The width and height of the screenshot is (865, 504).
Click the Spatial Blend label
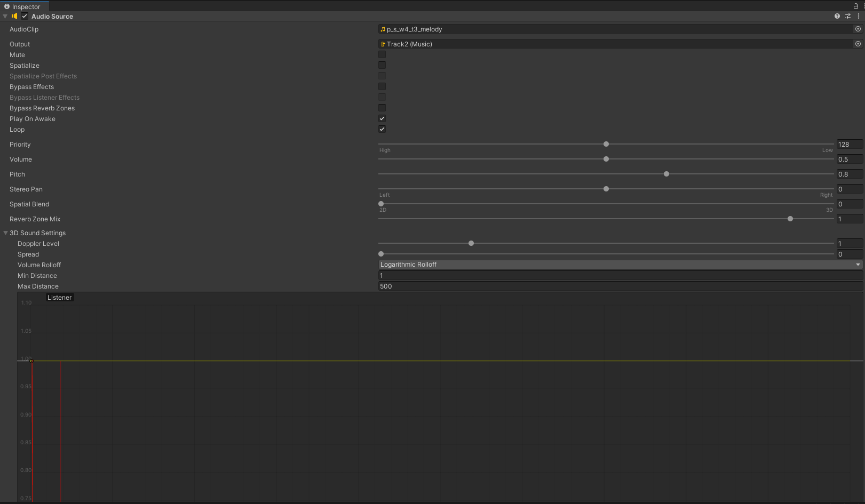(29, 204)
